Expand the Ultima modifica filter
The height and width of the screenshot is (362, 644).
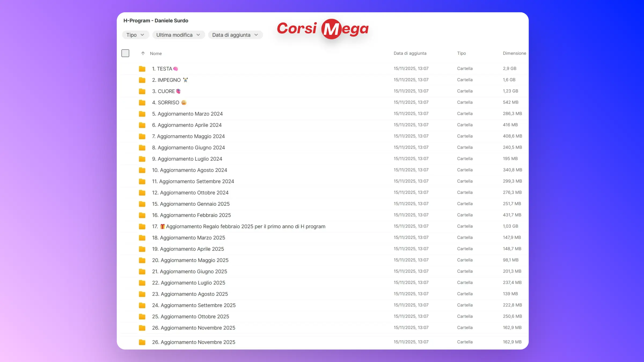point(178,35)
